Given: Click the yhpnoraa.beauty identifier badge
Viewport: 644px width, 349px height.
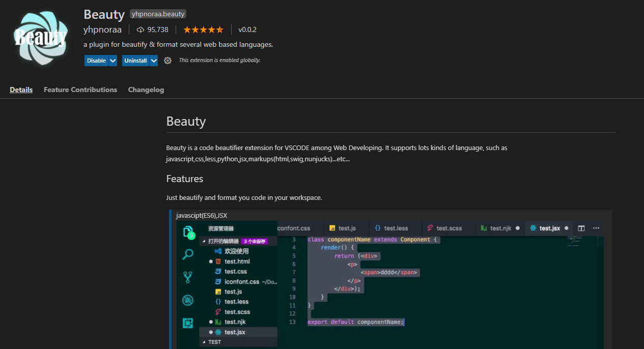Looking at the screenshot, I should pos(158,14).
